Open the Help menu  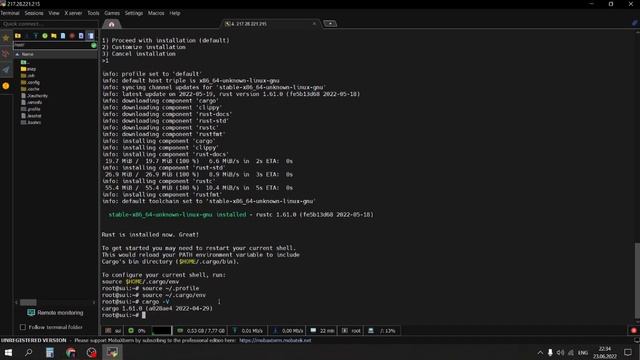175,13
